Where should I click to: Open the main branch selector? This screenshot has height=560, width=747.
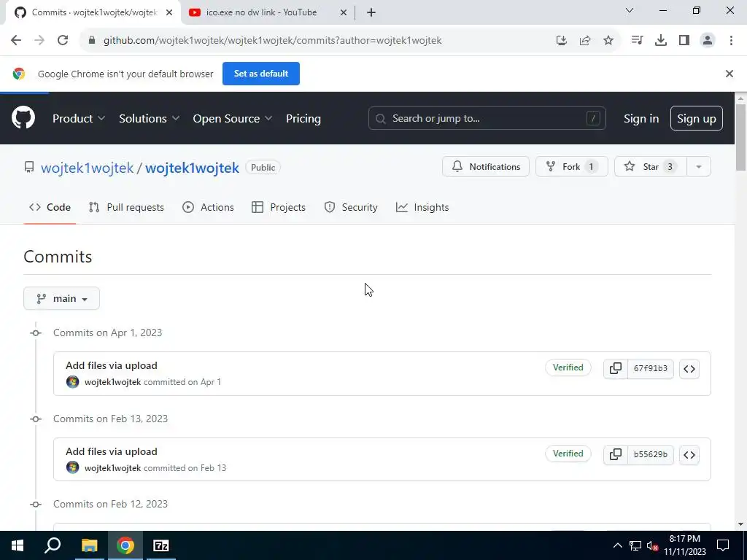(x=61, y=298)
